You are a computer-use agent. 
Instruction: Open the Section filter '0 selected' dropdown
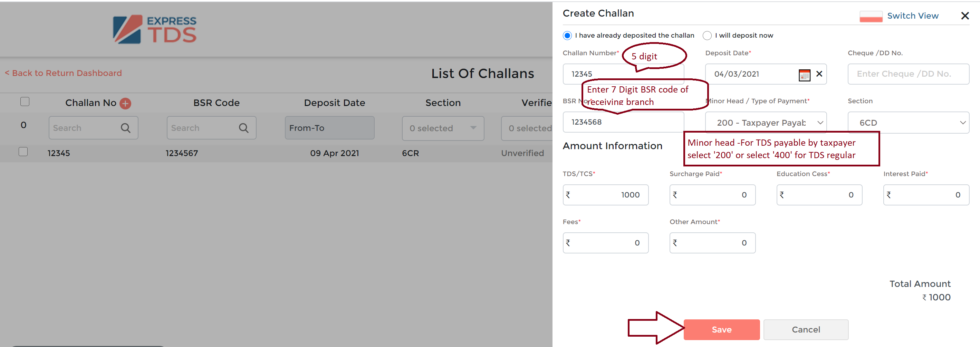coord(443,128)
